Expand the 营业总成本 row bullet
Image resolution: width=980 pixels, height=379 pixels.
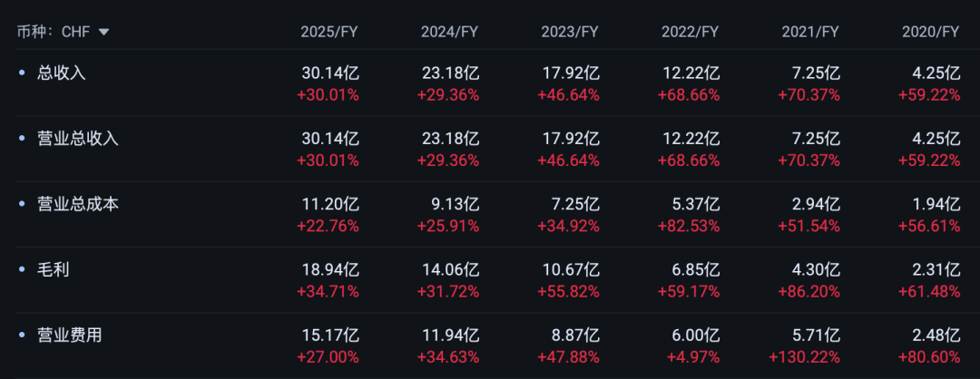point(22,204)
